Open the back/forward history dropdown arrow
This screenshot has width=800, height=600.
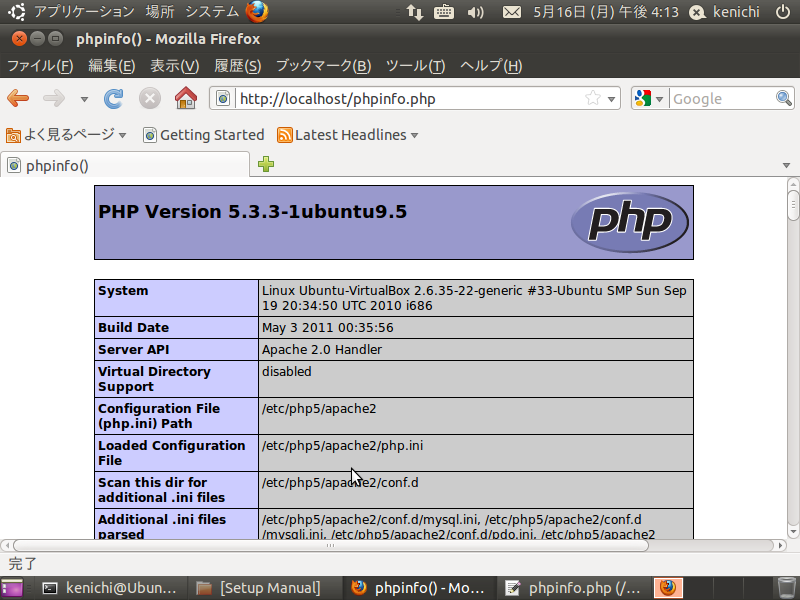tap(84, 99)
